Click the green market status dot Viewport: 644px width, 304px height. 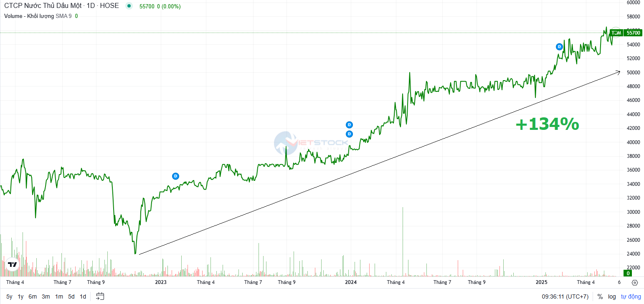(129, 6)
